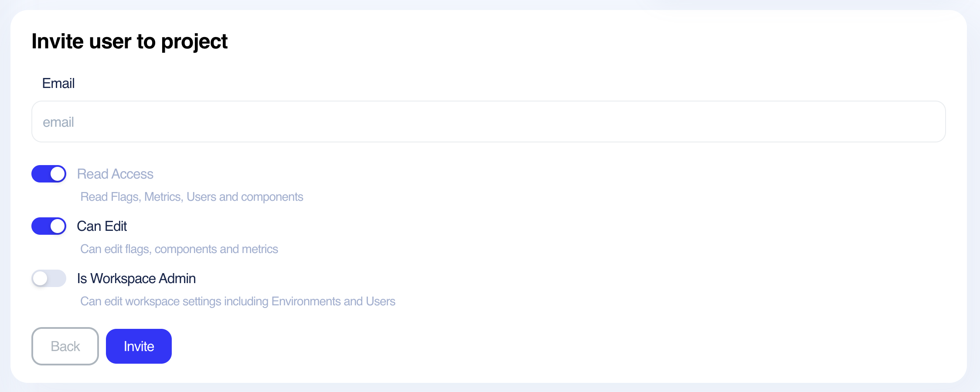
Task: Click text 'Read Flags, Metrics, Users and components'
Action: click(192, 197)
